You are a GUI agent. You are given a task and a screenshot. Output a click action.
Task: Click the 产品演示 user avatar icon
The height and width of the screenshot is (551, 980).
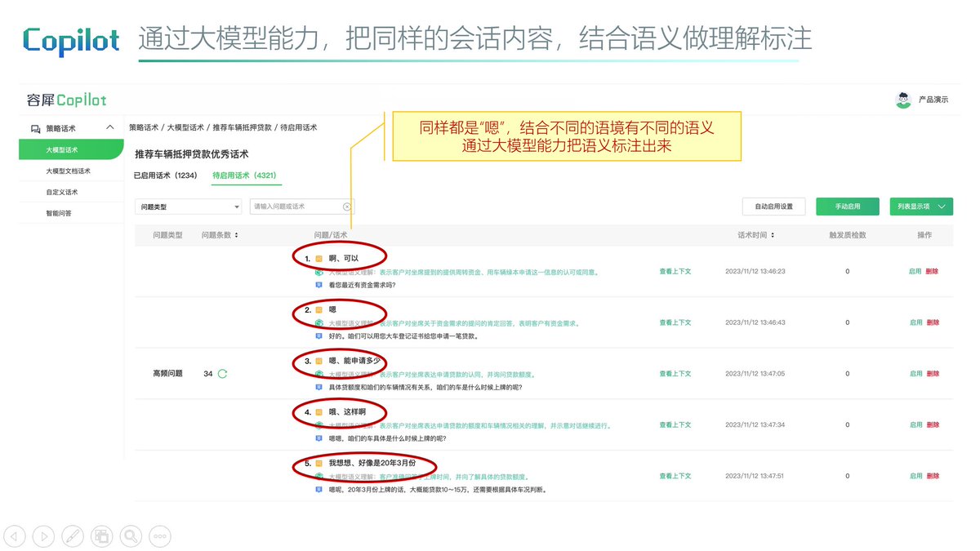[x=902, y=100]
